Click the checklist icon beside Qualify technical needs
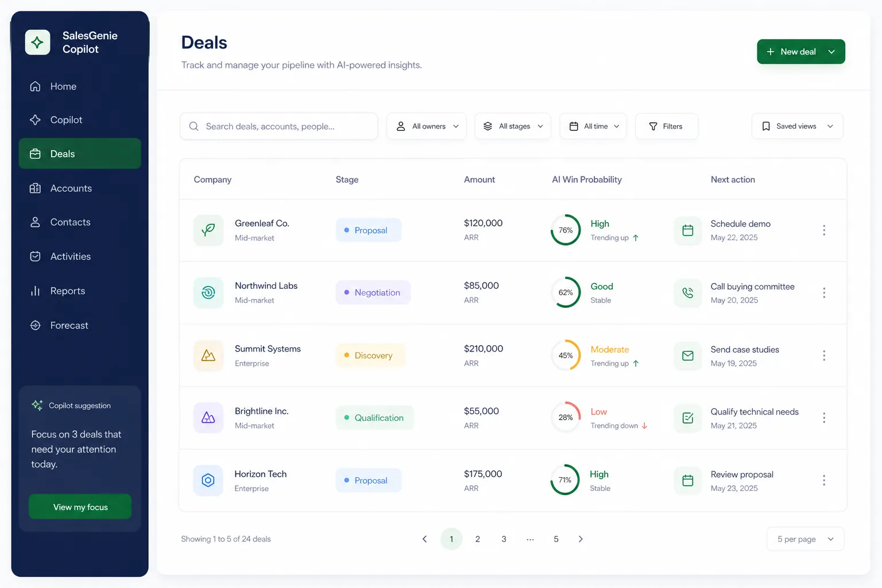882x588 pixels. (x=688, y=418)
